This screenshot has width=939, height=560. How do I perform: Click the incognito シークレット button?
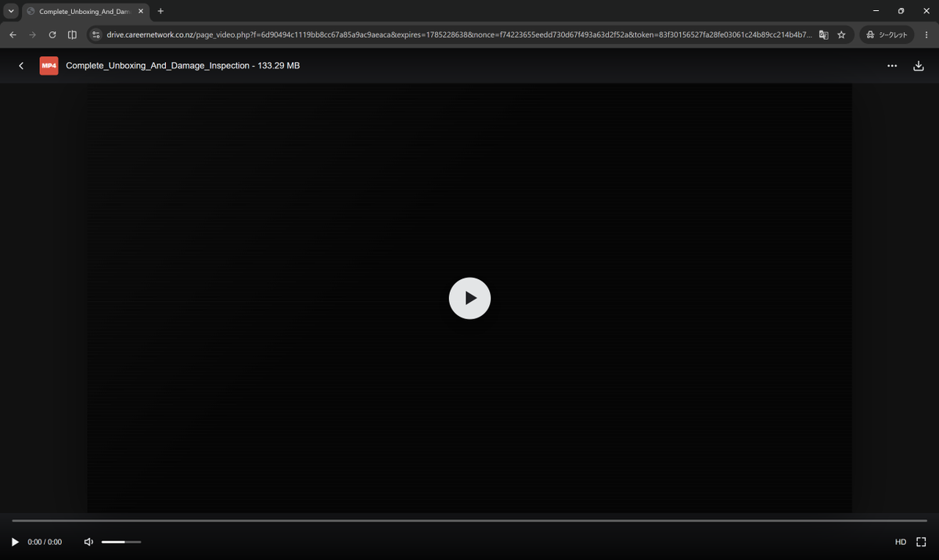click(887, 34)
